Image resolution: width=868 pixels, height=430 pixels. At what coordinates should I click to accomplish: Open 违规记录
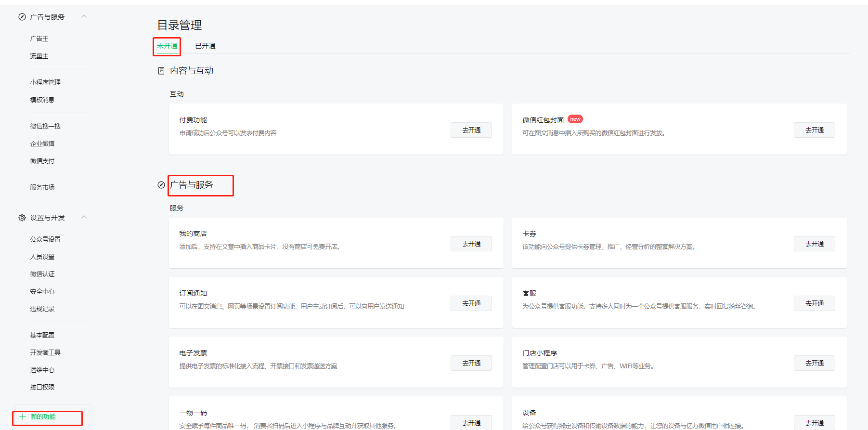point(42,309)
